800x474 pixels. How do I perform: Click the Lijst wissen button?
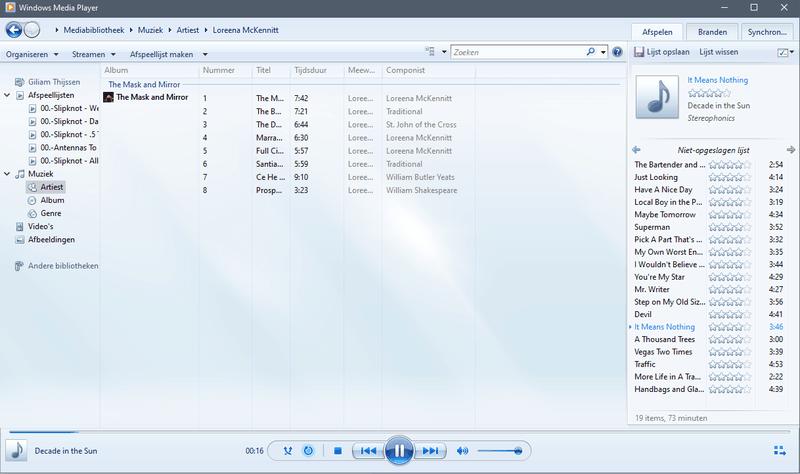click(718, 52)
